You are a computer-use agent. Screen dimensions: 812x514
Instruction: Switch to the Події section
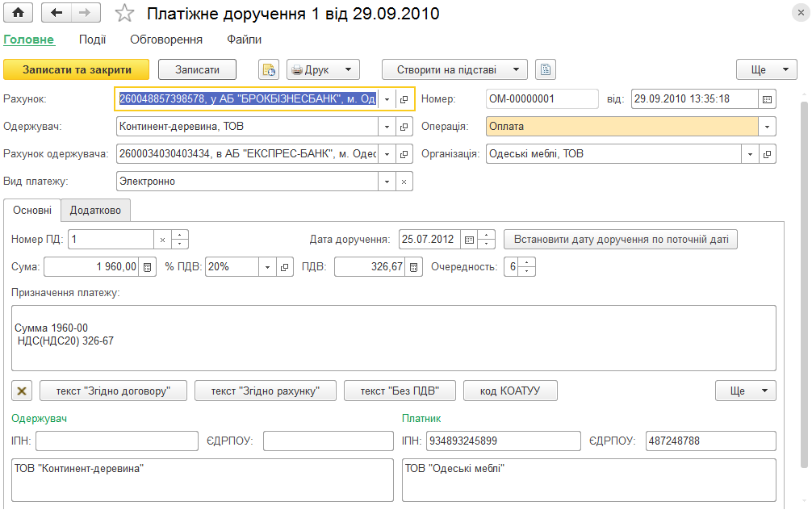point(92,40)
